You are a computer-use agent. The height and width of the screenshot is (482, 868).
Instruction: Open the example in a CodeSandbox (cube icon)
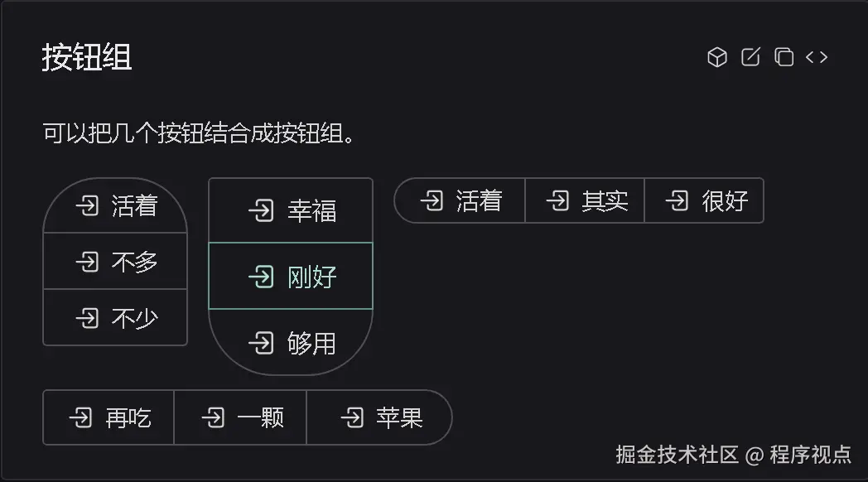coord(716,57)
